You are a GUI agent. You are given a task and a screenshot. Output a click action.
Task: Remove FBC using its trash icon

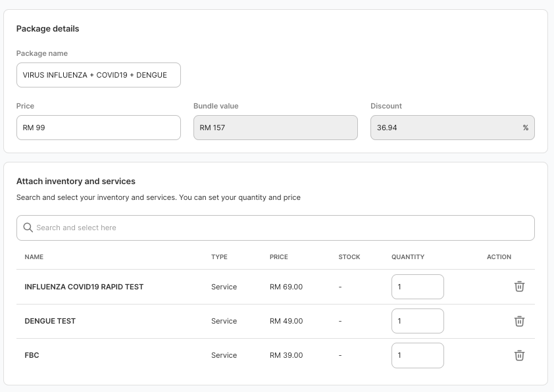tap(519, 355)
